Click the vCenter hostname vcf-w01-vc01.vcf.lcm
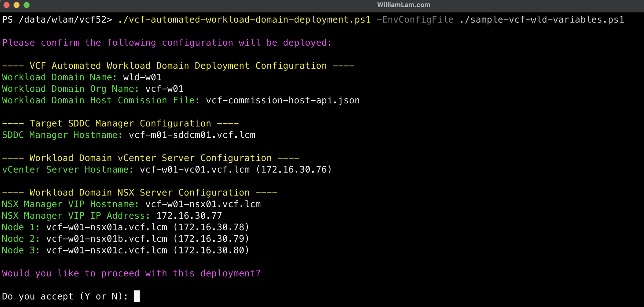This screenshot has width=644, height=307. (195, 169)
